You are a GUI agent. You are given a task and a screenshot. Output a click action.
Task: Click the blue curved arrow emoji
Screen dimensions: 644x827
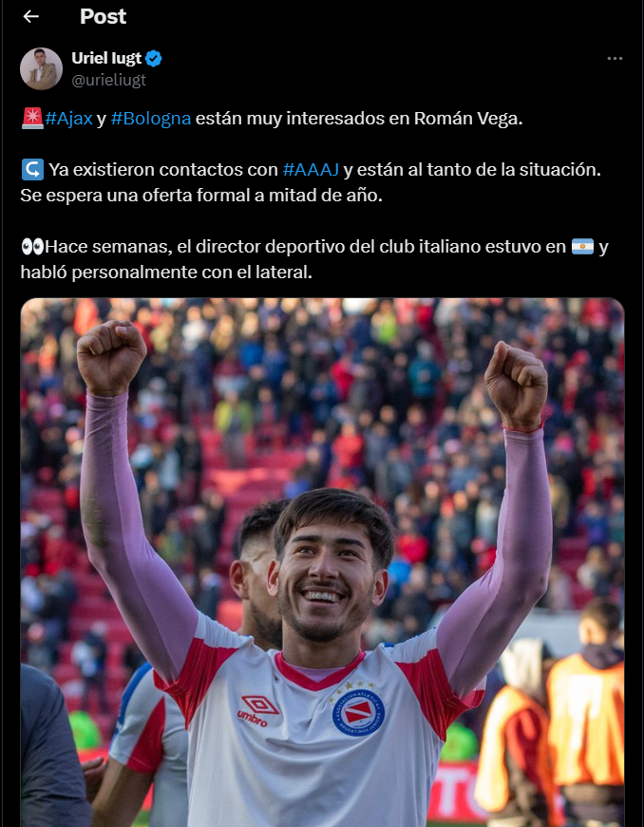(x=32, y=170)
